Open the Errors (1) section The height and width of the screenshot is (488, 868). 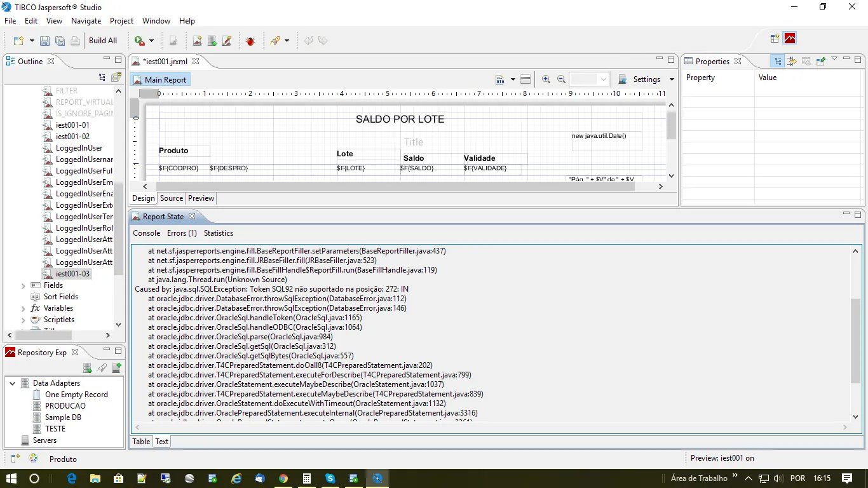[x=182, y=233]
